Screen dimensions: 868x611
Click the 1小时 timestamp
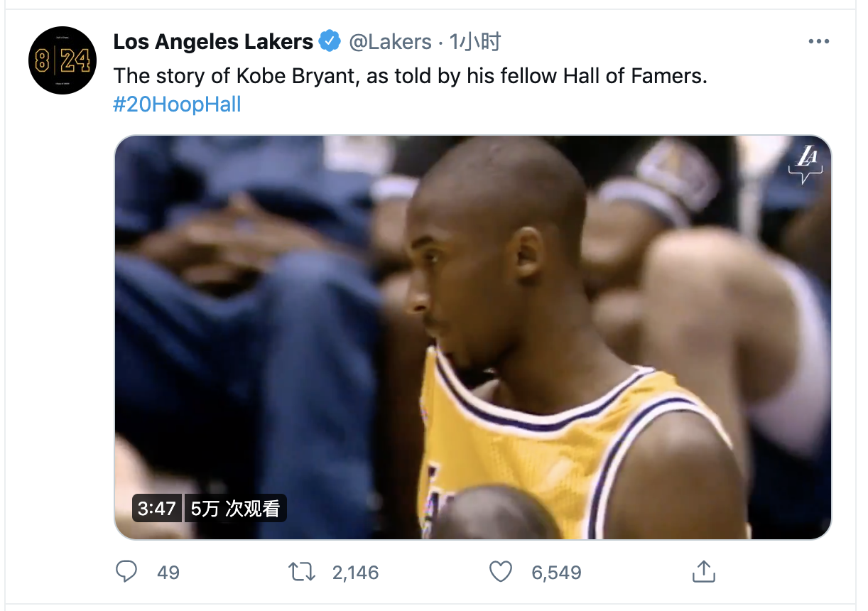click(474, 42)
